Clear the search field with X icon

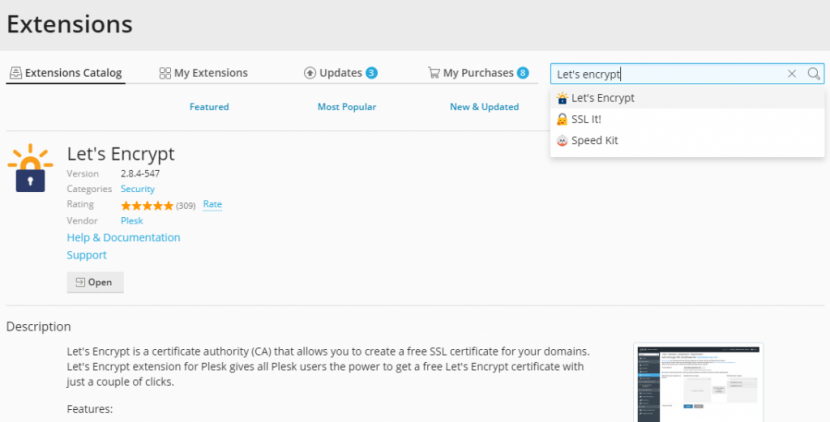(x=791, y=74)
